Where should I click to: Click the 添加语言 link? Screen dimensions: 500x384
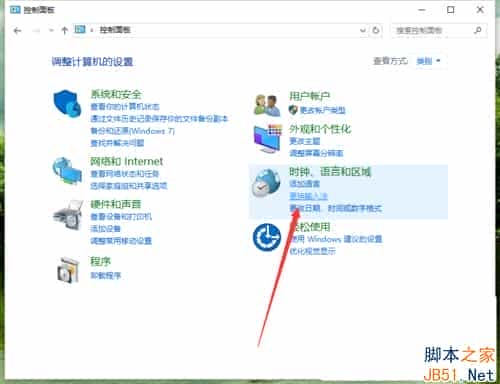click(x=304, y=184)
